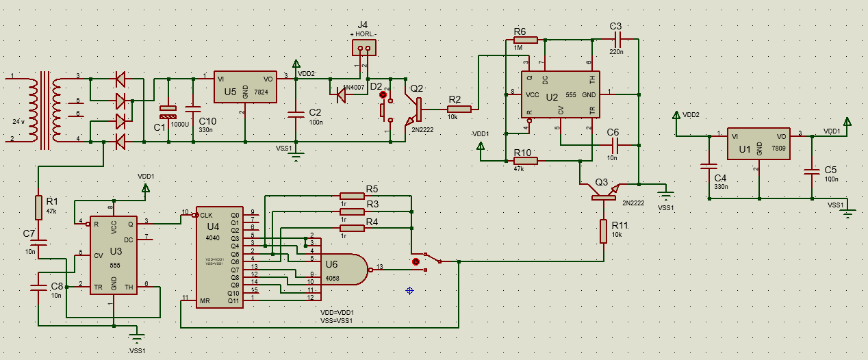Image resolution: width=868 pixels, height=360 pixels.
Task: Click the "R11" reference label
Action: tap(620, 224)
